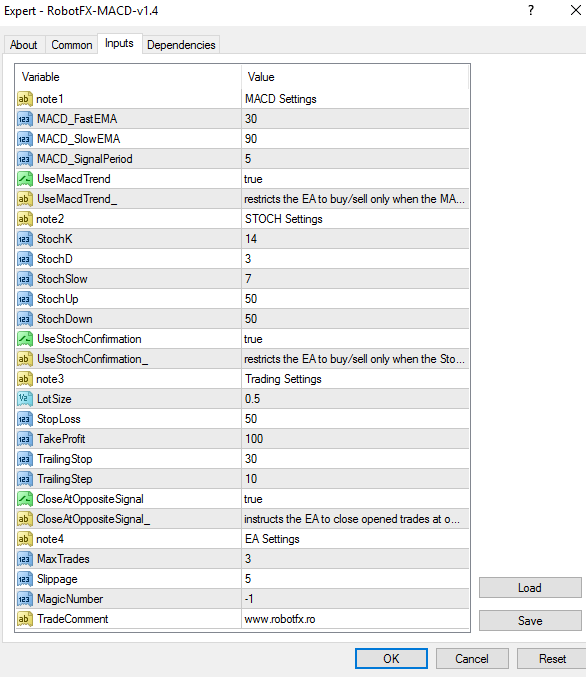
Task: Click the string icon beside note1
Action: click(25, 99)
